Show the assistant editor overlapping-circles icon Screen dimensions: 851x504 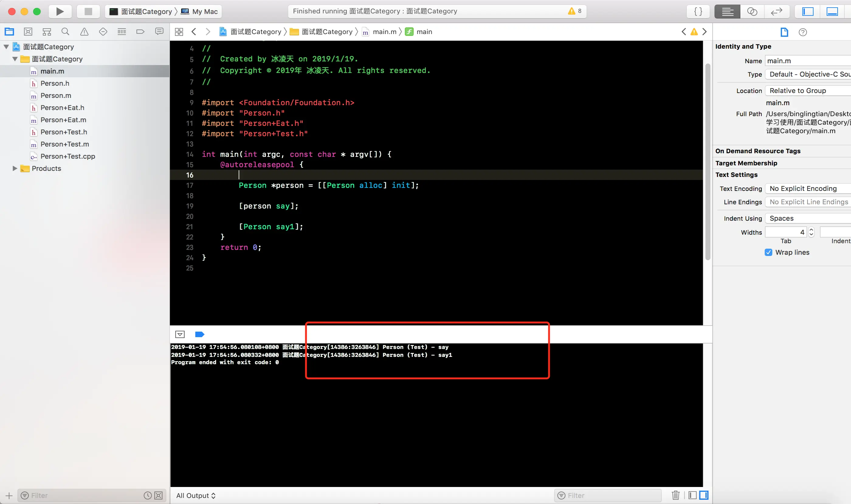(752, 12)
